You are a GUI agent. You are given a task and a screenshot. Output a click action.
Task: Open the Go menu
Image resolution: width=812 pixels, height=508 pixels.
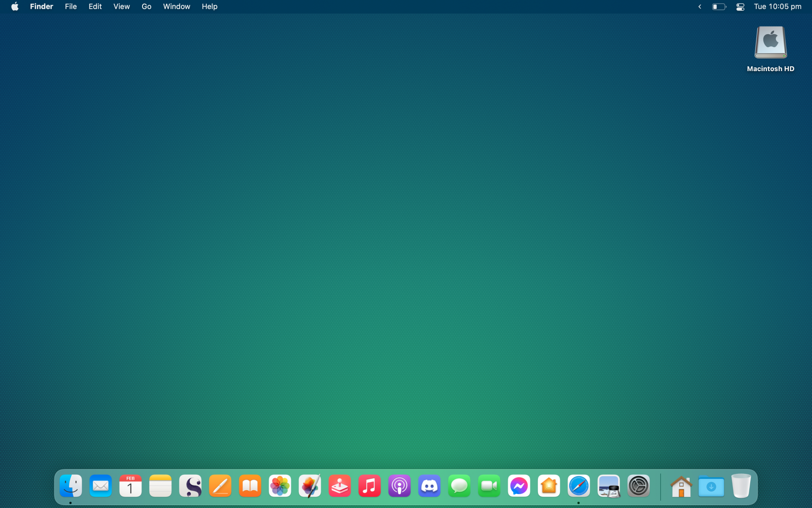tap(146, 7)
